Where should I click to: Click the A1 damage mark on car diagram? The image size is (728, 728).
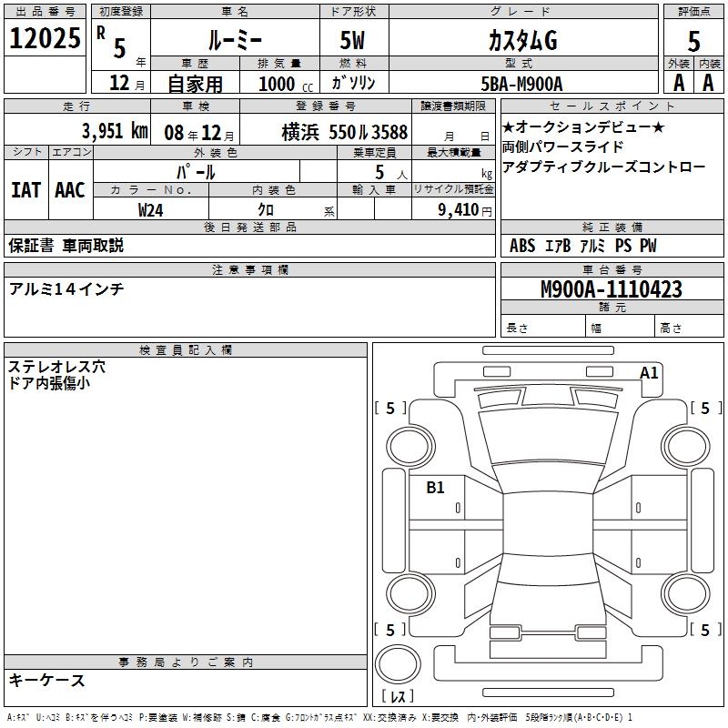(649, 373)
